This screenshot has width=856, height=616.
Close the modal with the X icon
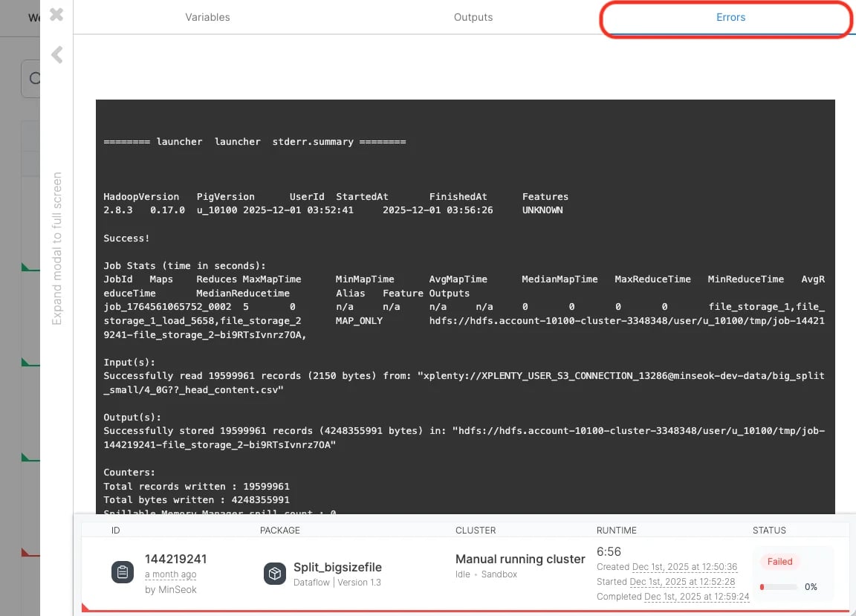click(56, 14)
